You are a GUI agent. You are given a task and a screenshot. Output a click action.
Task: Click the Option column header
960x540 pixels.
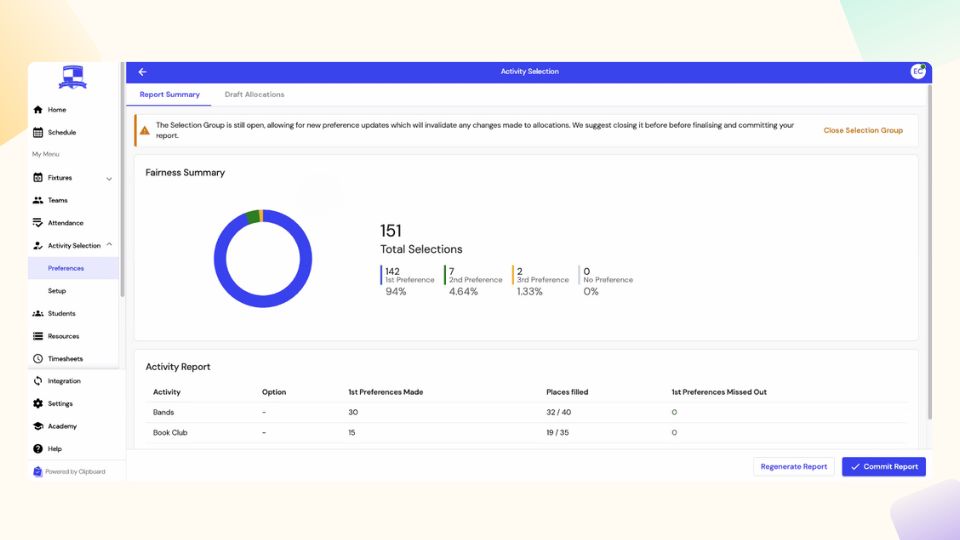(x=274, y=392)
